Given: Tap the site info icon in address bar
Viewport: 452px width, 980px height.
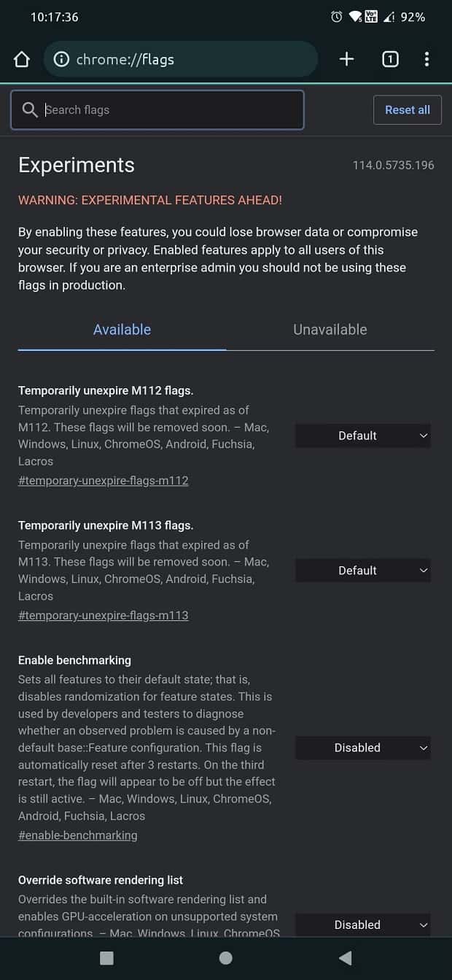Looking at the screenshot, I should (62, 59).
